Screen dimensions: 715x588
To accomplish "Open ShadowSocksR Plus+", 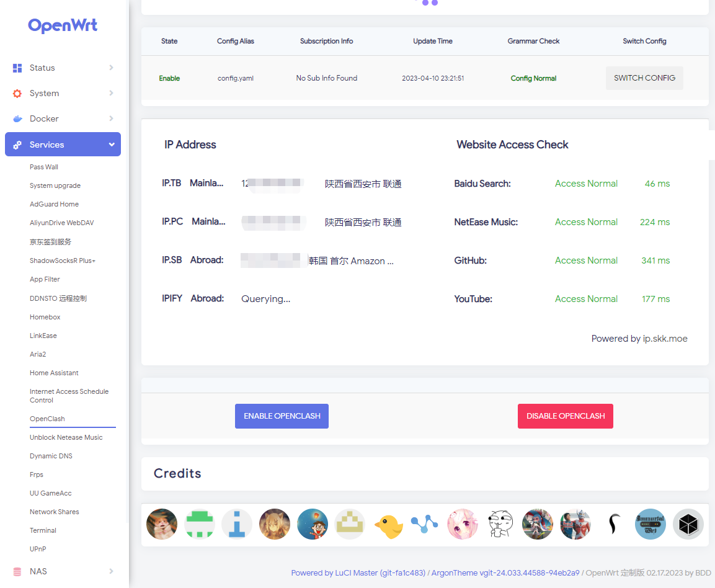I will pos(63,261).
